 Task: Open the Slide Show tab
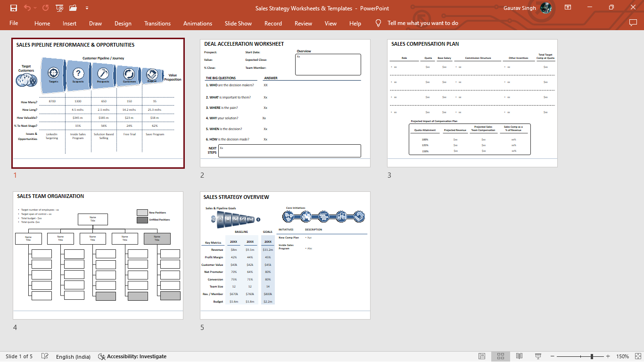pyautogui.click(x=238, y=23)
